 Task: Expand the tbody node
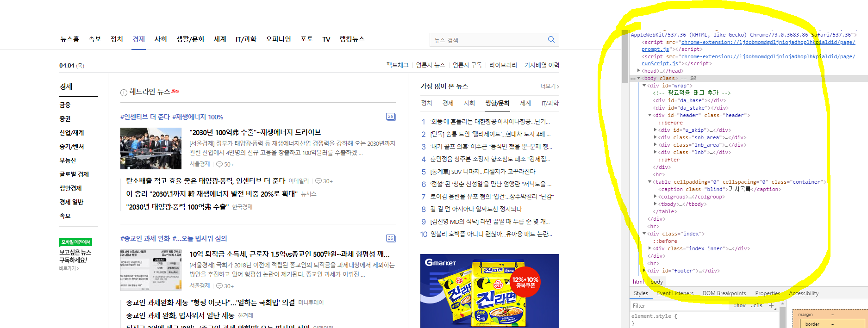point(655,204)
